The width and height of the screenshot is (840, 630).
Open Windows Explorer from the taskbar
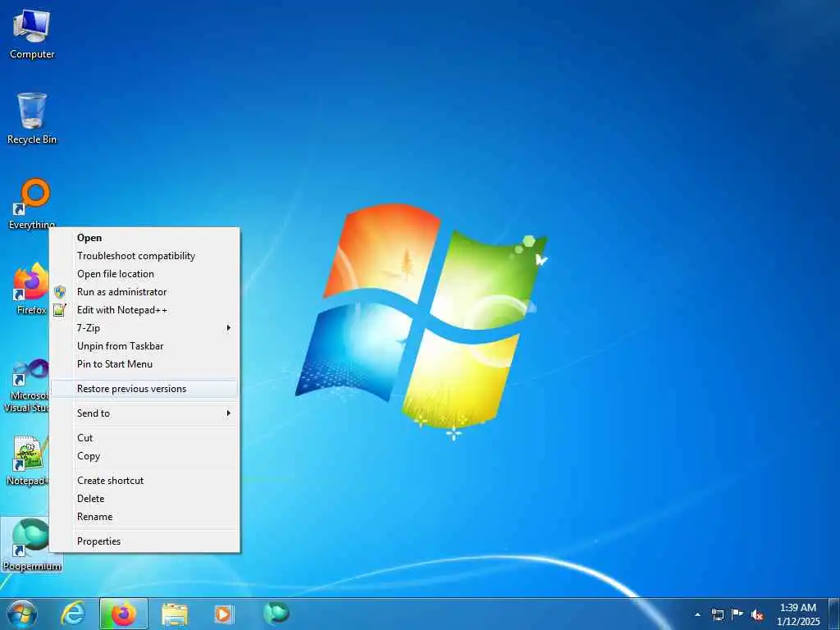click(x=175, y=614)
